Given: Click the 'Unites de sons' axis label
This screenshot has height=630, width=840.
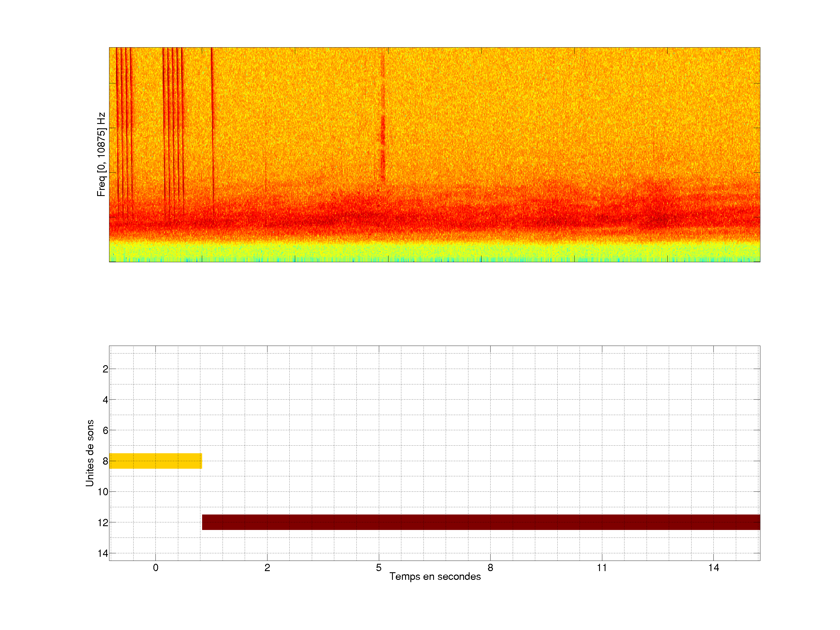Looking at the screenshot, I should [x=90, y=453].
